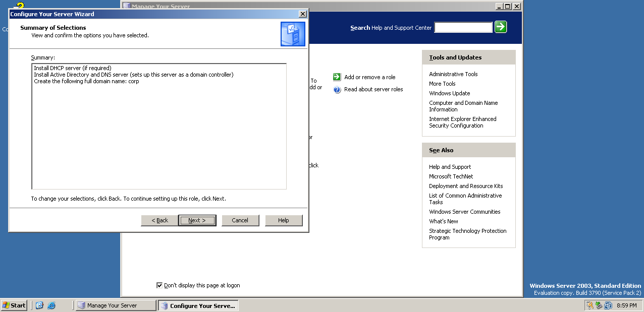The image size is (644, 312).
Task: Click the blue question mark server roles icon
Action: 337,90
